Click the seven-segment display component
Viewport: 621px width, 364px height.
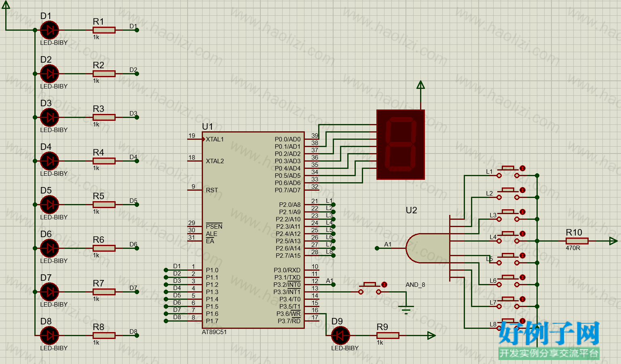[401, 145]
